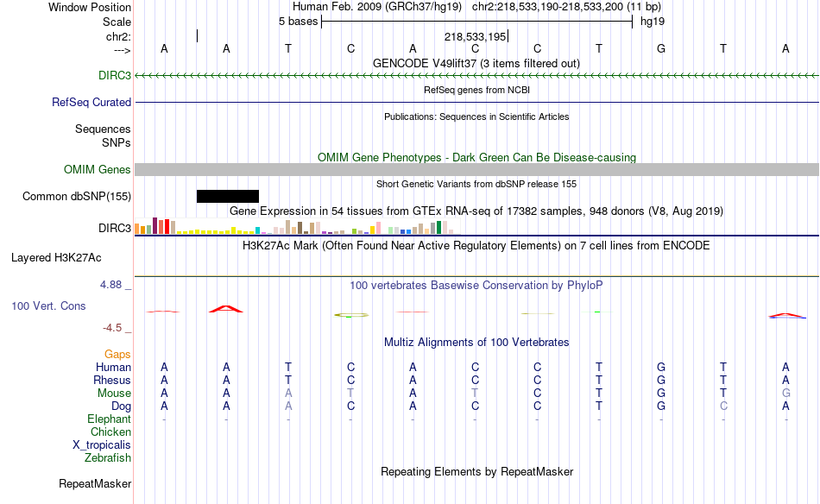Viewport: 820px width, 504px height.
Task: Click 'Multiz Alignments of 100 Vertebrates' title
Action: pyautogui.click(x=476, y=342)
